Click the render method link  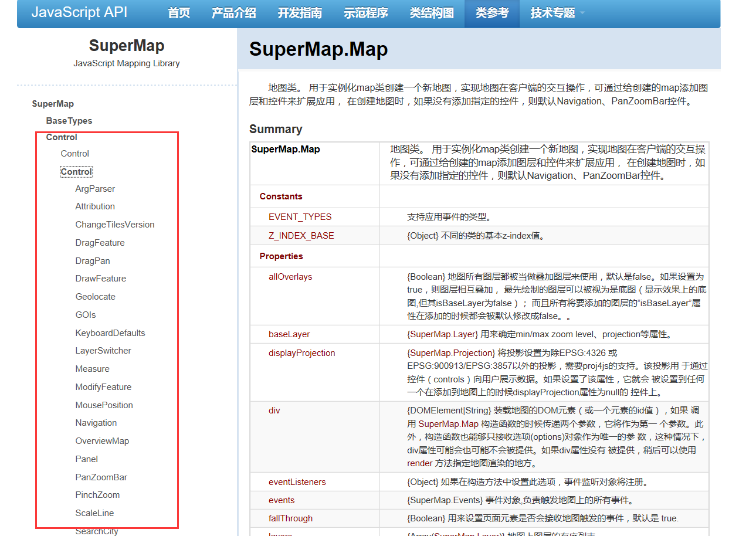pyautogui.click(x=420, y=463)
